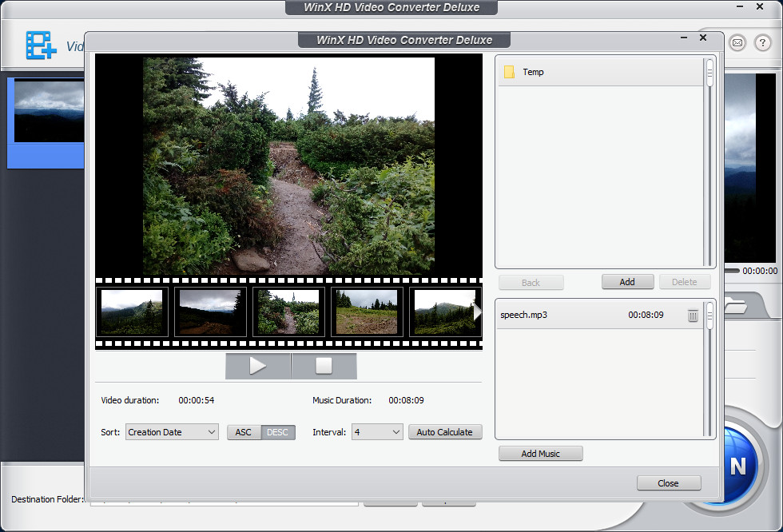Click the Add button under folder list
783x532 pixels.
click(628, 282)
